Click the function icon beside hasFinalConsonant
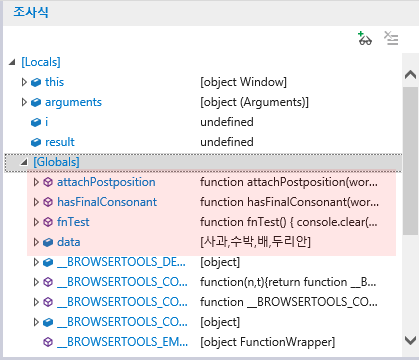This screenshot has width=419, height=360. click(x=48, y=202)
